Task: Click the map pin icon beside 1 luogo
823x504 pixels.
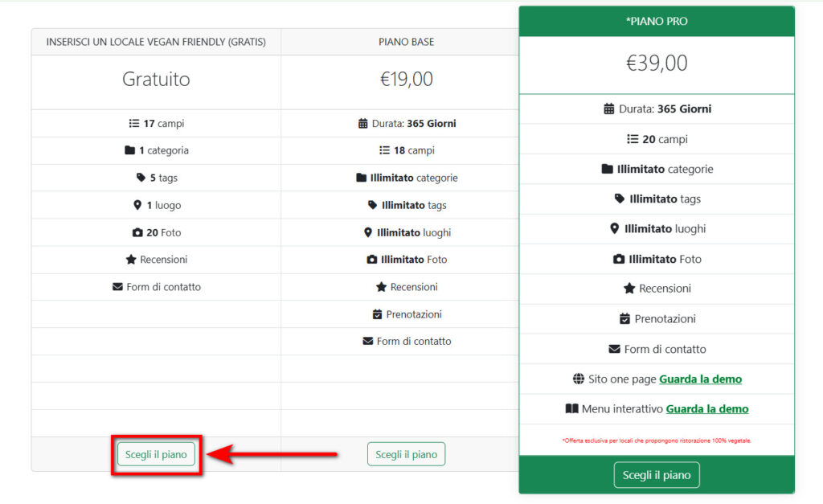Action: point(137,205)
